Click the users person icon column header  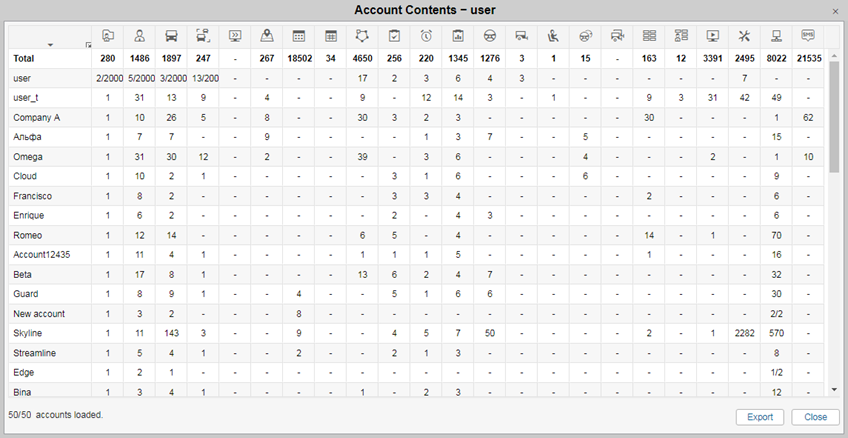coord(140,36)
